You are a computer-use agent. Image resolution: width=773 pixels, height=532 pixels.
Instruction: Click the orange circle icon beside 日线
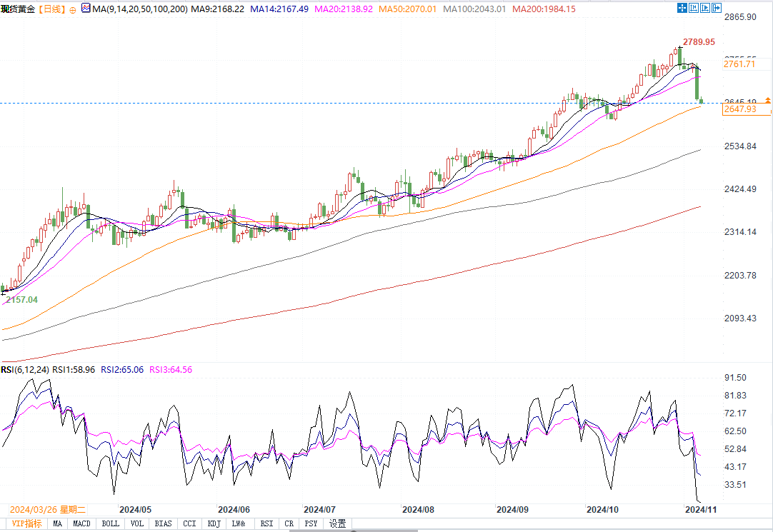pyautogui.click(x=72, y=10)
